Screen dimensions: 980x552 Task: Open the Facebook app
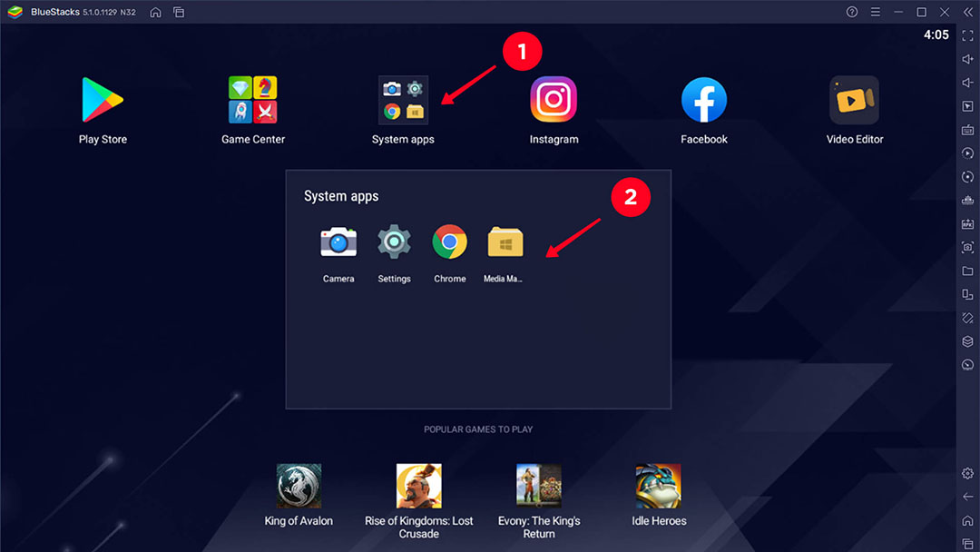click(704, 100)
